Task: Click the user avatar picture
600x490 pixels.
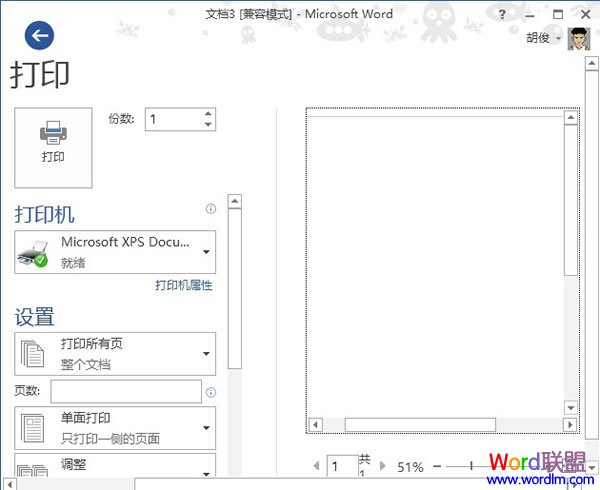Action: pos(579,39)
